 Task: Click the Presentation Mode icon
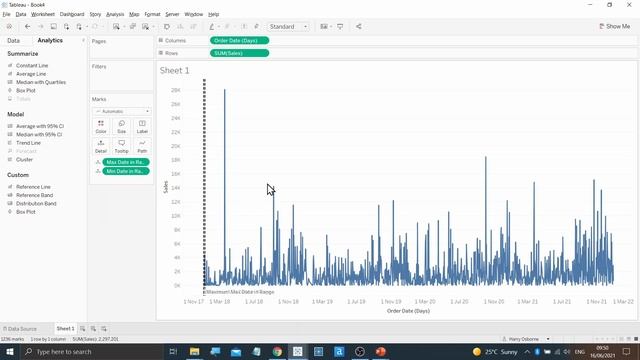click(x=340, y=27)
